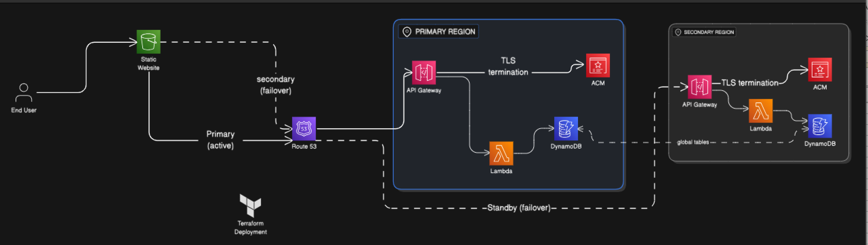Select the purple Route 53 icon
The image size is (868, 245).
304,129
